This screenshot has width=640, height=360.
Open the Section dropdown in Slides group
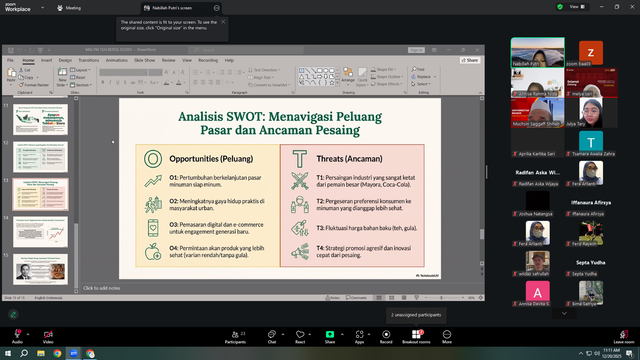[81, 85]
